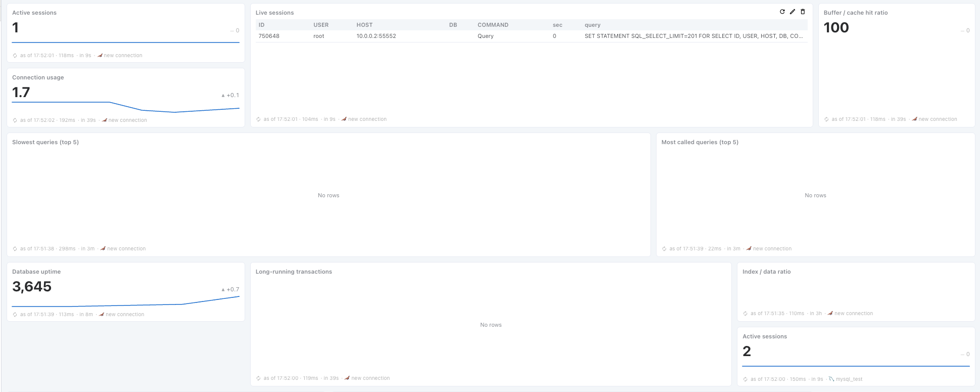Click host cell 10.0.0.2:55552
980x392 pixels.
pos(376,36)
